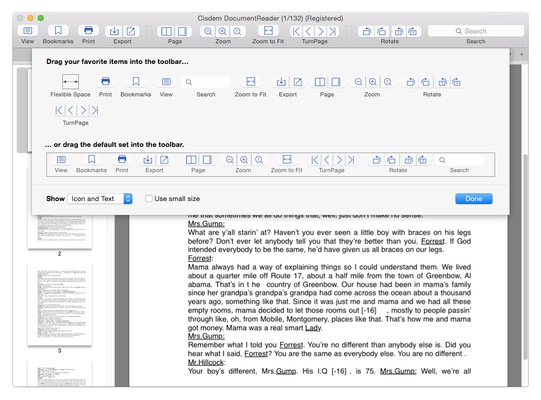Click Zoom to Fit in the default set
Viewport: 541px width, 400px height.
coord(287,159)
